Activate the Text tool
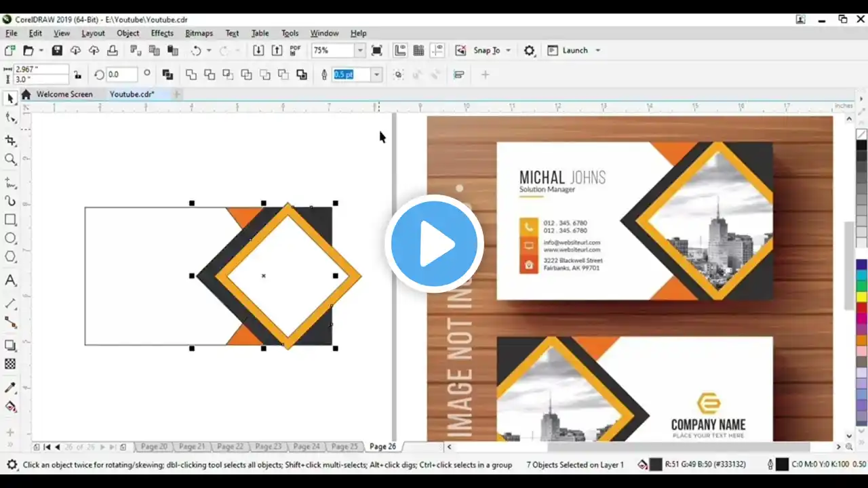The height and width of the screenshot is (488, 868). click(10, 280)
